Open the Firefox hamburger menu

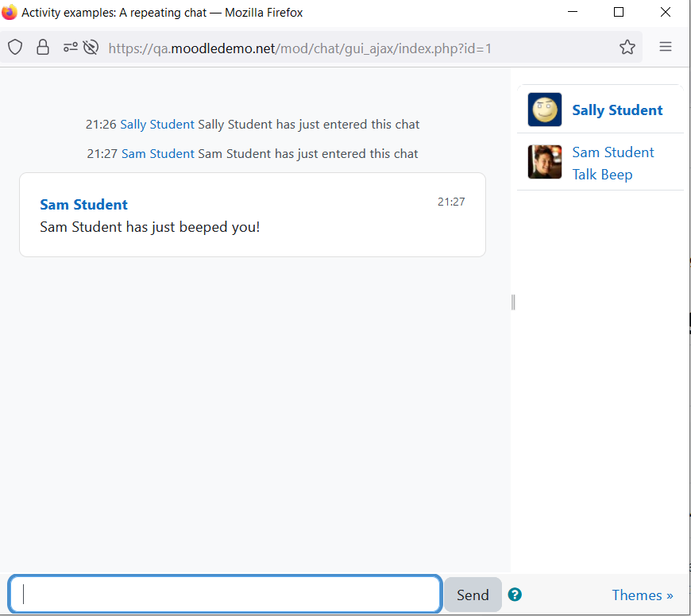pos(666,47)
